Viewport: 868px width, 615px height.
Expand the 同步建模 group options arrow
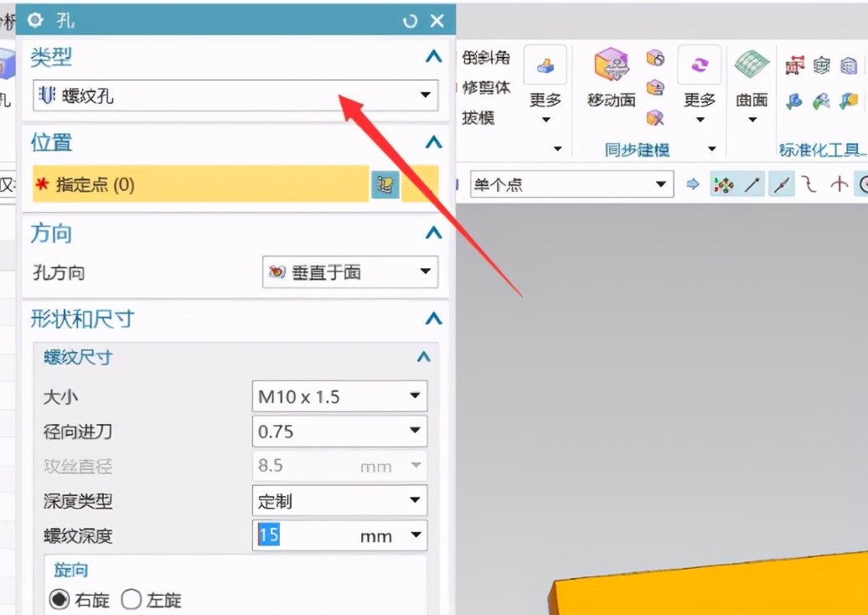[712, 148]
